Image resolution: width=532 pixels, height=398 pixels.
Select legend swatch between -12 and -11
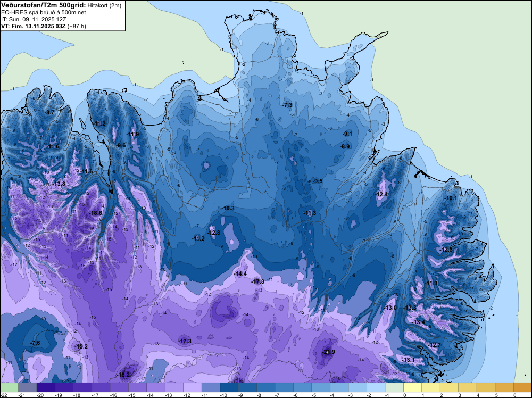193,387
